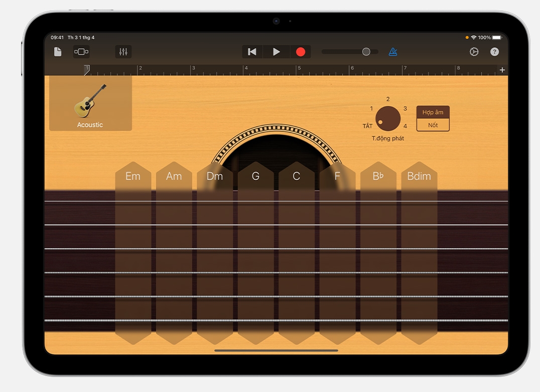Play the G chord strip

pos(255,251)
